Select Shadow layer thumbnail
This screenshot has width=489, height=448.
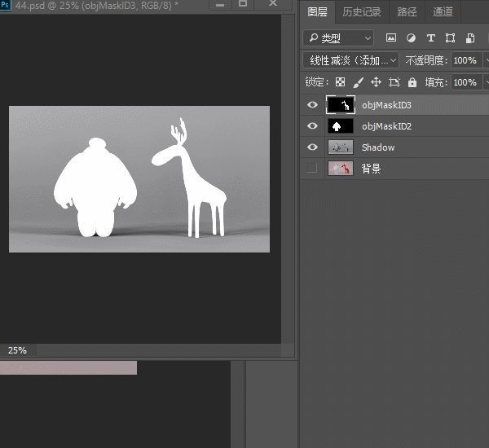[x=341, y=147]
